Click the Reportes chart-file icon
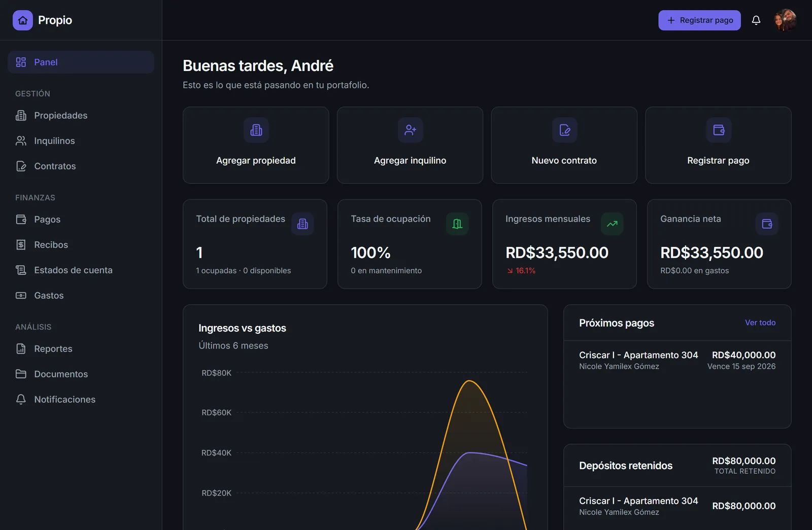Image resolution: width=812 pixels, height=530 pixels. tap(21, 349)
